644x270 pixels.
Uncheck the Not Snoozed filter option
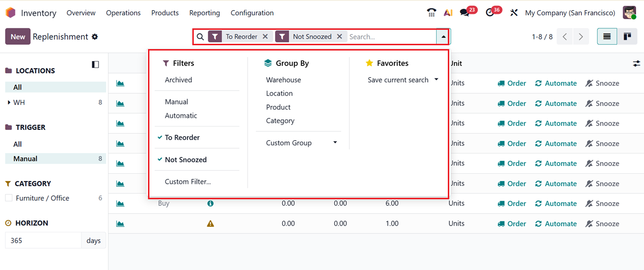[186, 160]
